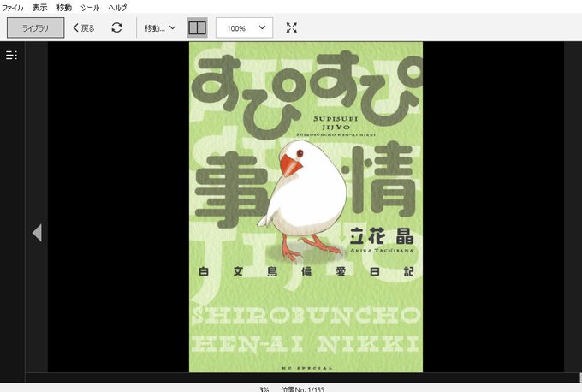The image size is (582, 392).
Task: Open the ツール menu
Action: (x=90, y=7)
